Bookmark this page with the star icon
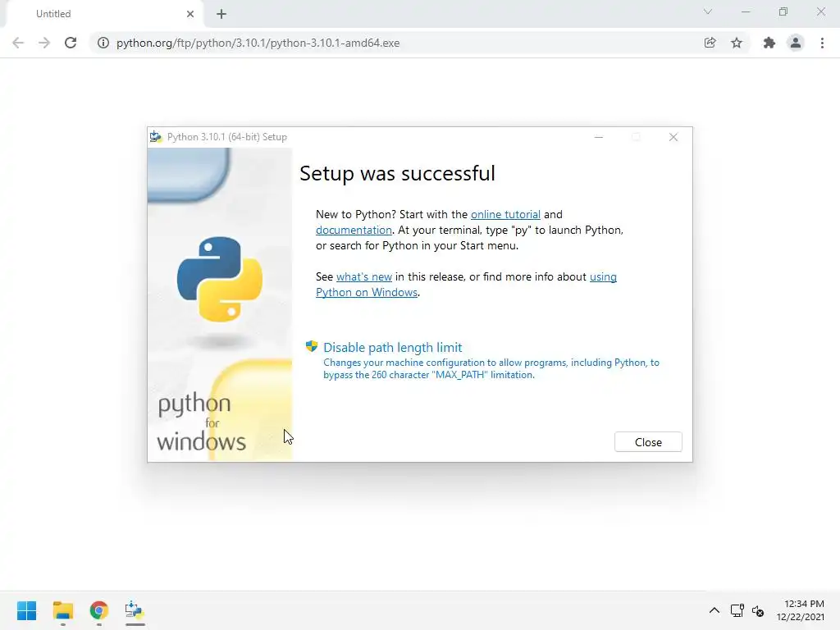The width and height of the screenshot is (840, 630). coord(737,43)
